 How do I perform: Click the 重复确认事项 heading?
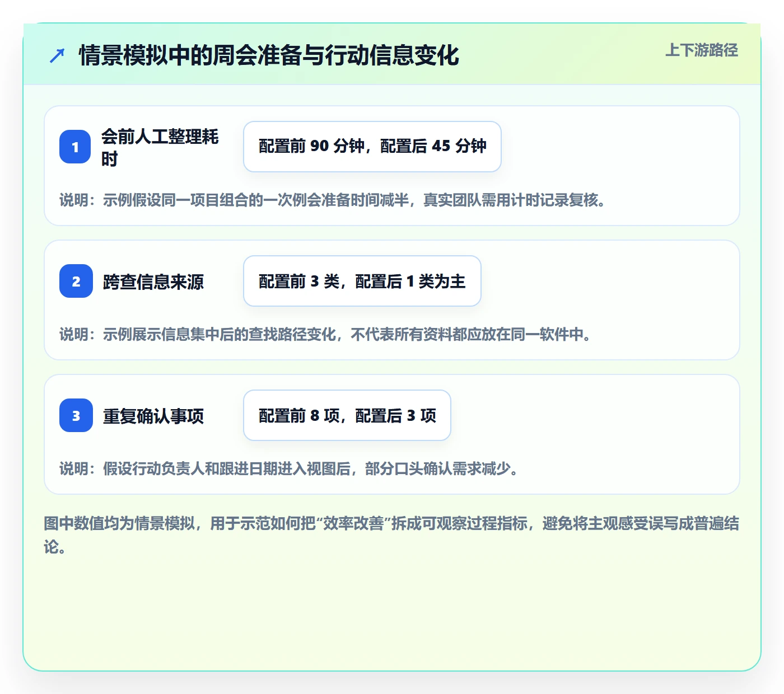click(153, 416)
